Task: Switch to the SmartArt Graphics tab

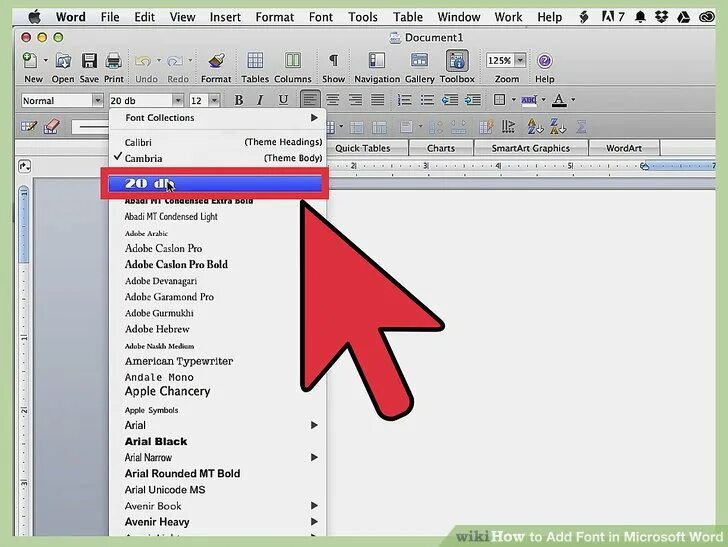Action: [x=531, y=148]
